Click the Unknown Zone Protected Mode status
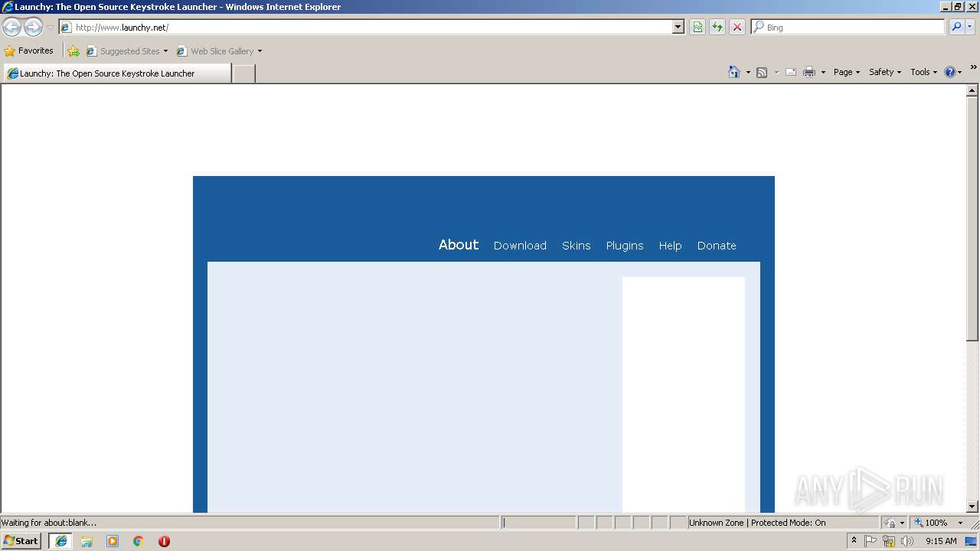980x551 pixels. (757, 523)
